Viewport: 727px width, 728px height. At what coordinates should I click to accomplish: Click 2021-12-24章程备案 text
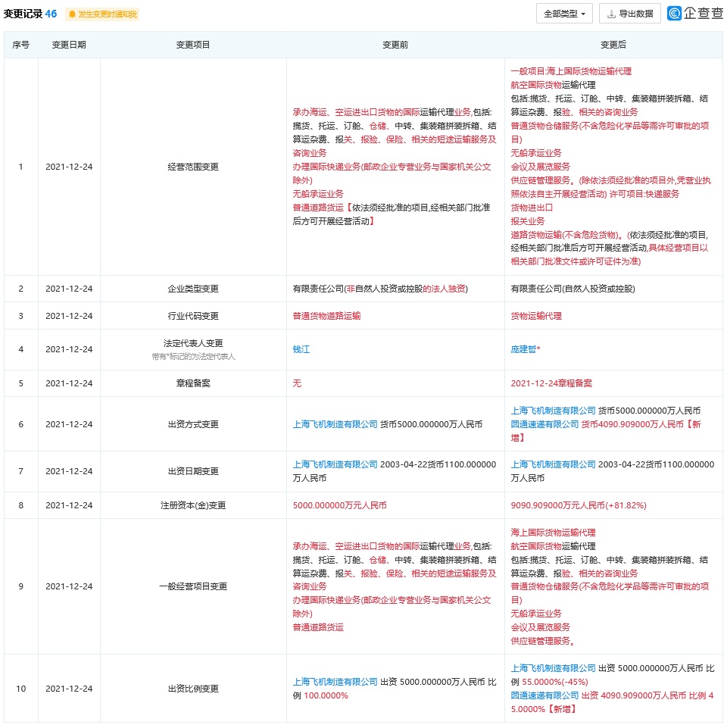tap(551, 383)
